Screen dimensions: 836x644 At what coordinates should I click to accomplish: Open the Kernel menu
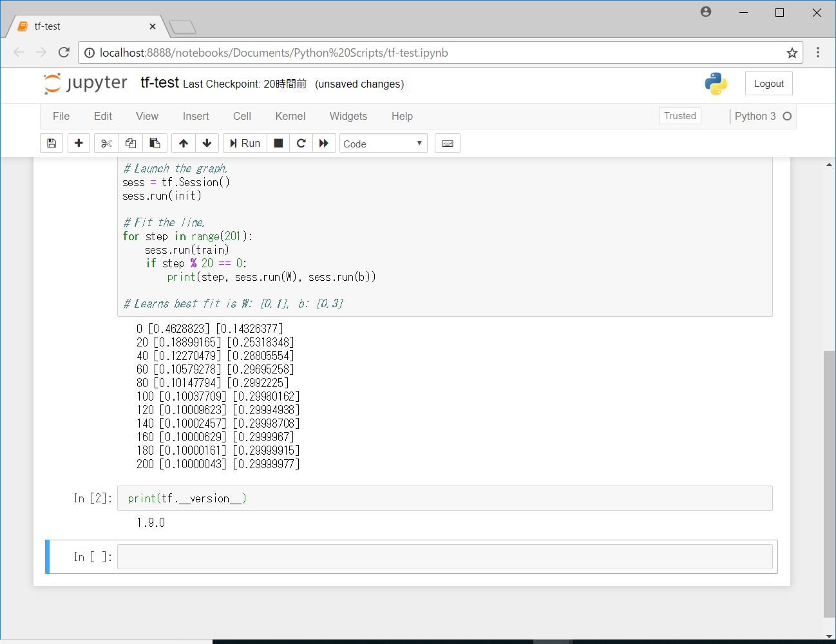[x=290, y=117]
